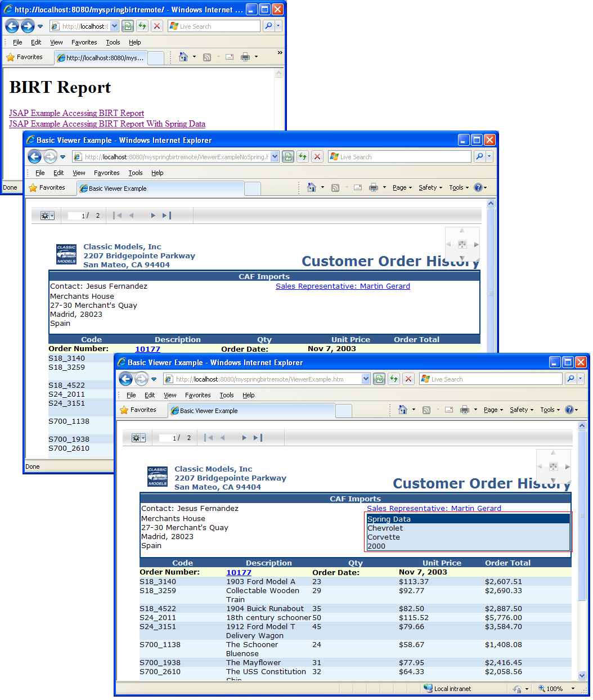This screenshot has height=700, width=593.
Task: Click the Live Search field in the front window
Action: click(x=490, y=379)
